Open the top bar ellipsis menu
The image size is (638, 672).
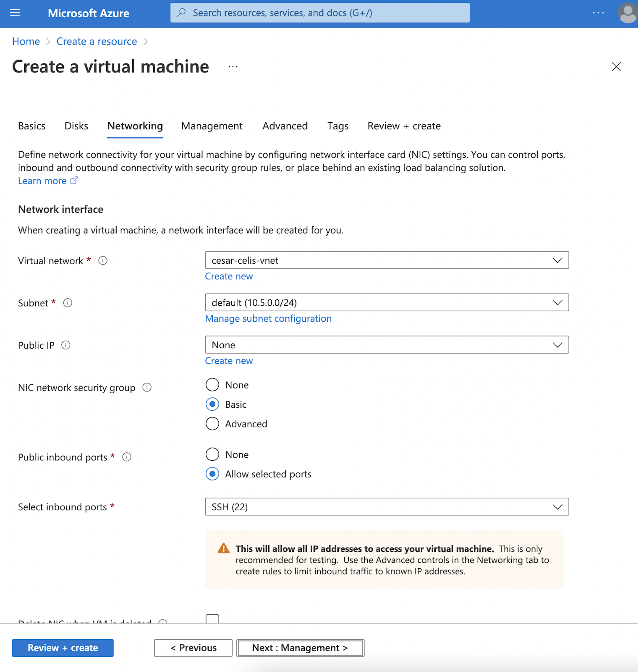click(x=598, y=13)
